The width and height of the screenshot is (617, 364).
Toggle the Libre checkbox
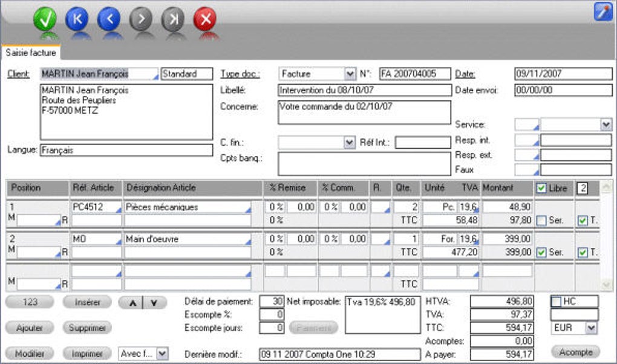(540, 188)
